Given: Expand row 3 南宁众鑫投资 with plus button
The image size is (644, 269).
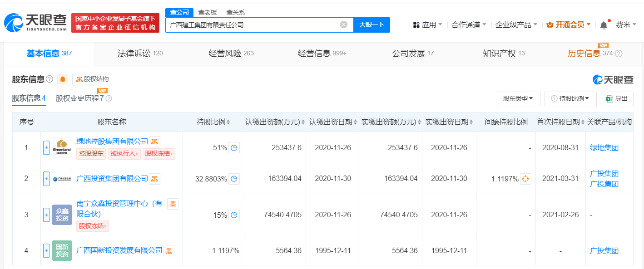Looking at the screenshot, I should click(46, 215).
